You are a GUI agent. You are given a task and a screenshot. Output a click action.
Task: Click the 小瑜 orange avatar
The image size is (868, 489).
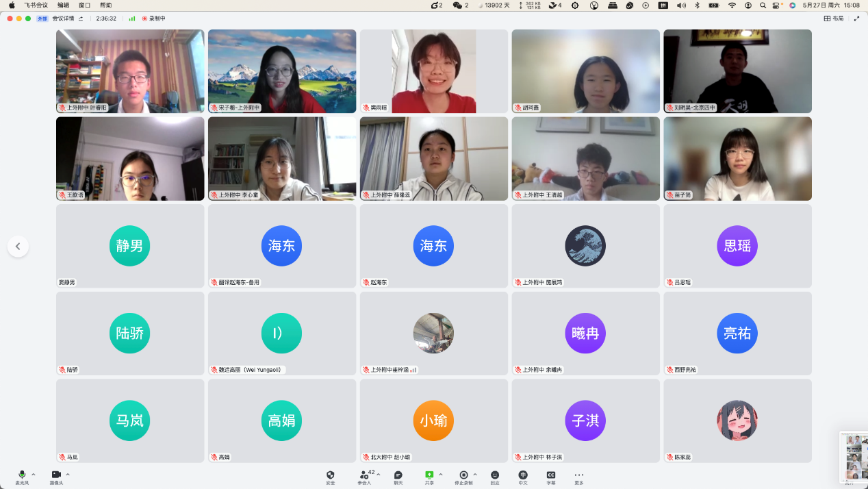(433, 421)
